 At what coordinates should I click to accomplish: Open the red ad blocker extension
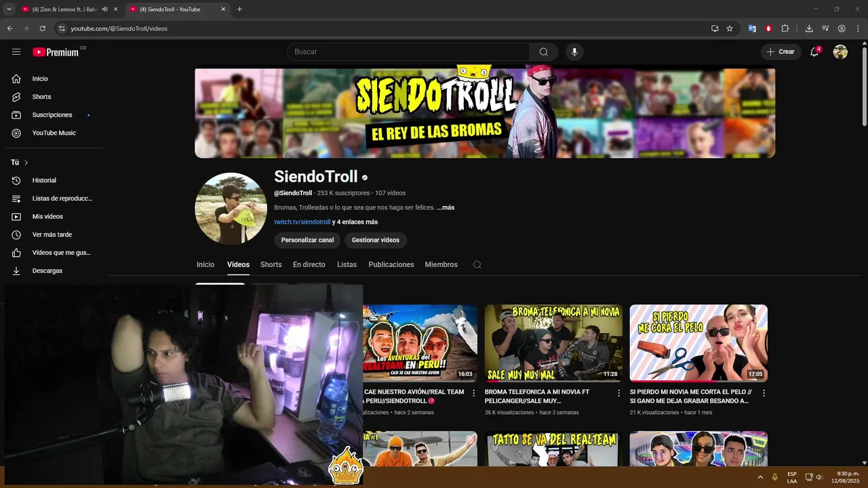pyautogui.click(x=768, y=28)
